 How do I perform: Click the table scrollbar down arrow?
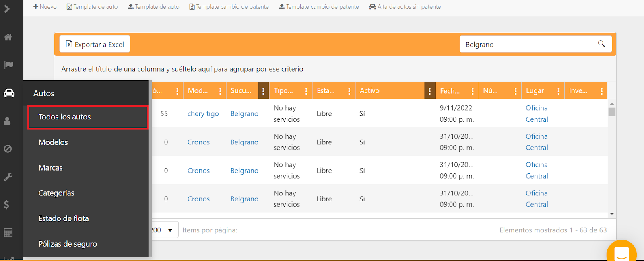612,214
